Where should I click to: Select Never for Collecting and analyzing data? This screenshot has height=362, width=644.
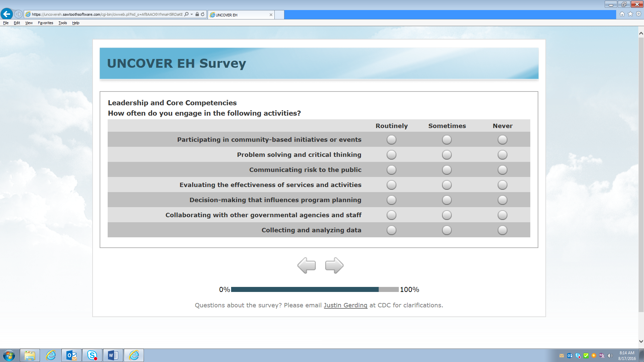(x=502, y=230)
